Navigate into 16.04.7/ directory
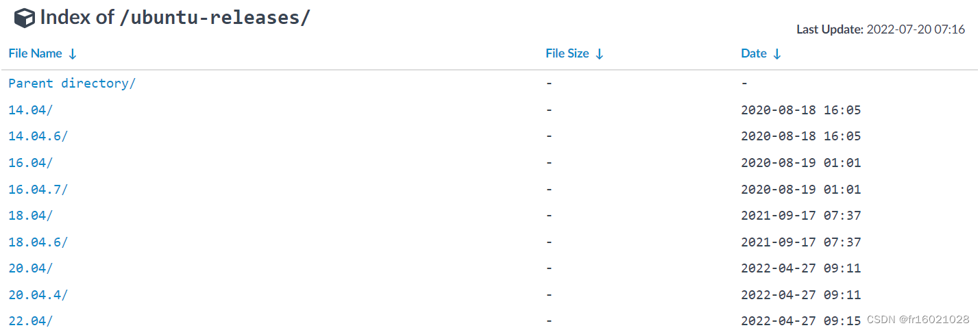The image size is (980, 330). pyautogui.click(x=38, y=189)
